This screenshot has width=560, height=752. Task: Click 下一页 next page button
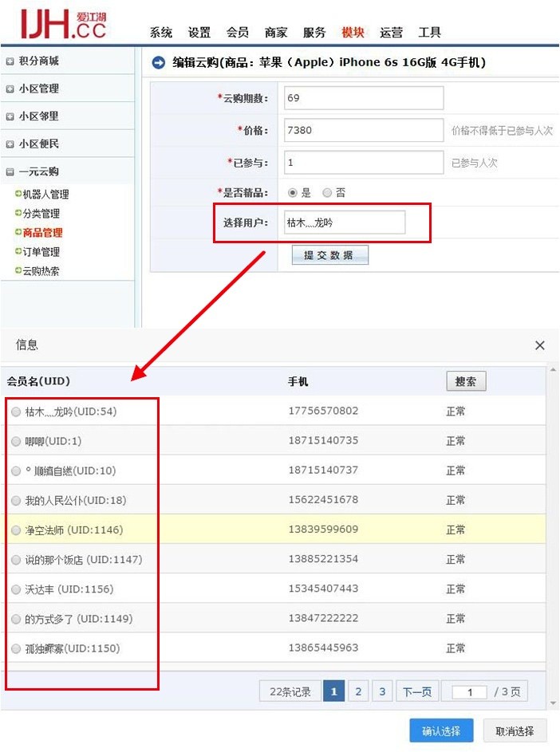point(417,691)
